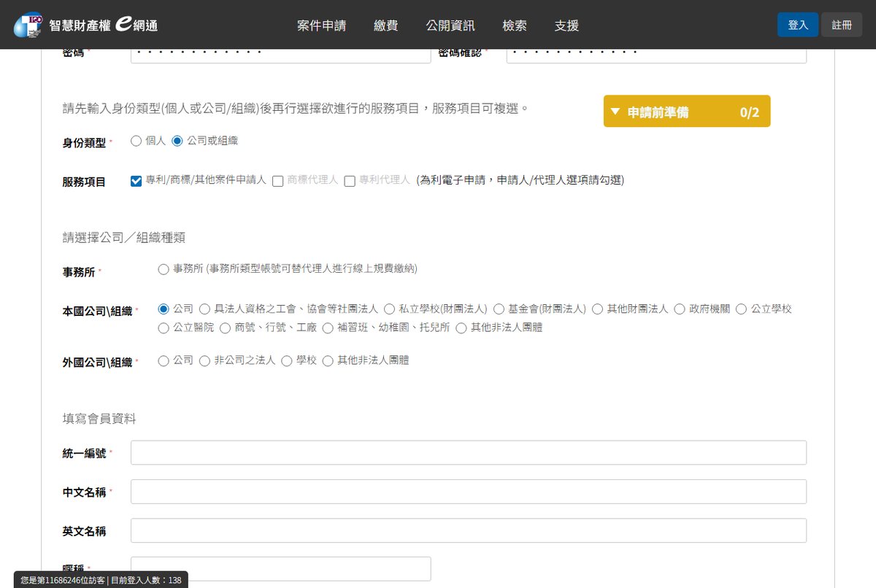Check the 商標代理人 checkbox
This screenshot has width=876, height=588.
(x=277, y=181)
